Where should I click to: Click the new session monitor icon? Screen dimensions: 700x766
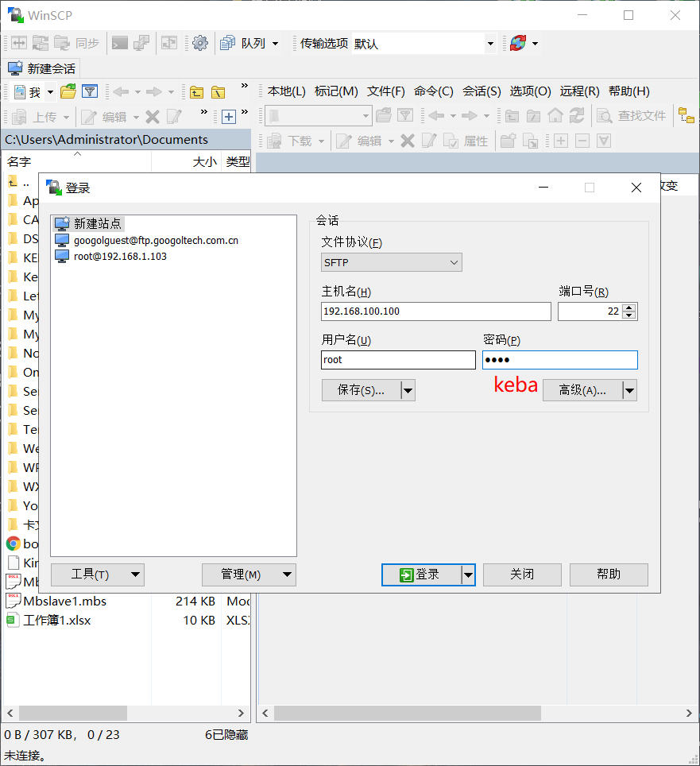point(15,68)
